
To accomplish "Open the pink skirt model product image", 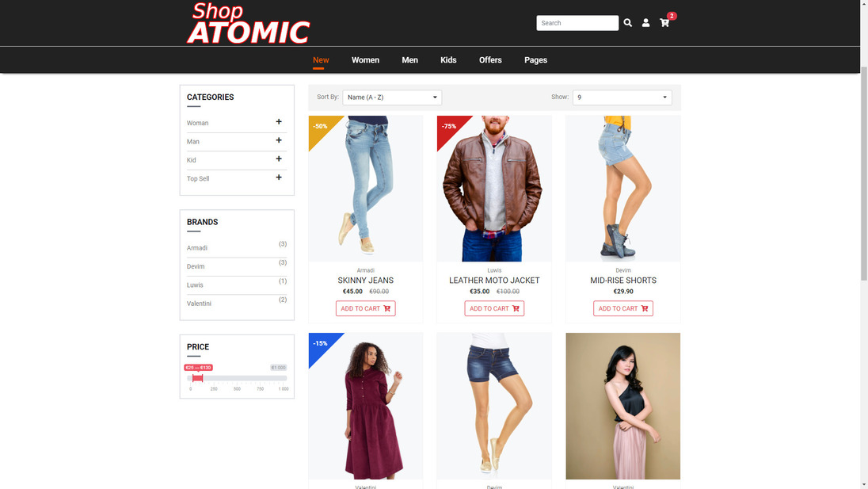I will tap(622, 406).
